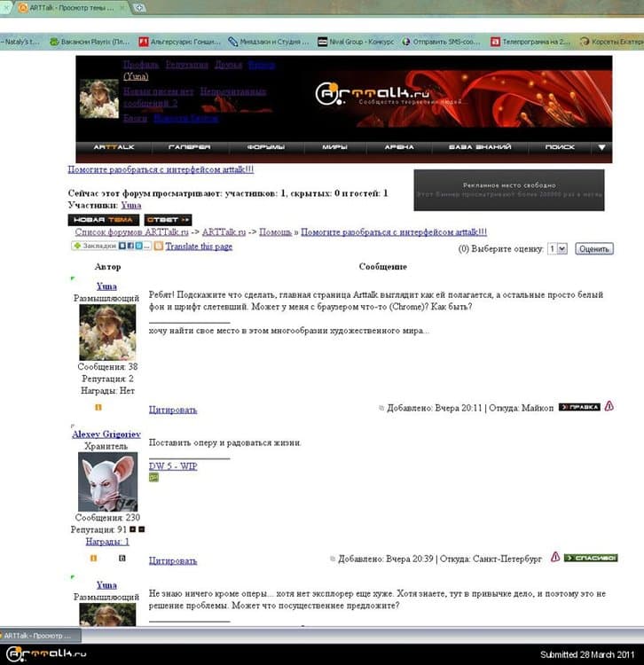Open the ПОИСК navigation item

tap(560, 147)
